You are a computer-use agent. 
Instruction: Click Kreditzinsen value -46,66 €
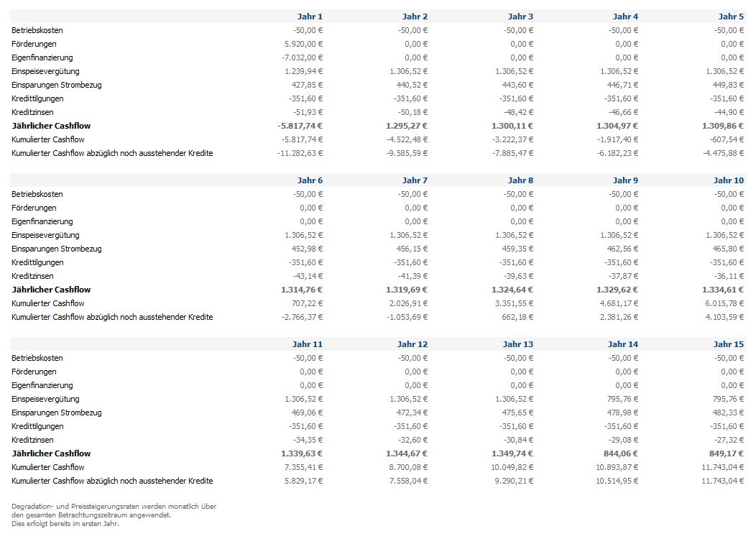pos(623,112)
